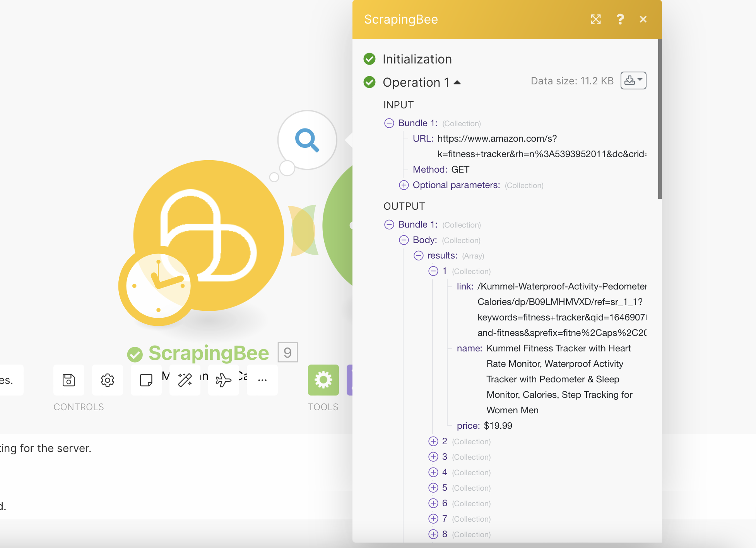Expand result item 2 collection
756x548 pixels.
433,441
